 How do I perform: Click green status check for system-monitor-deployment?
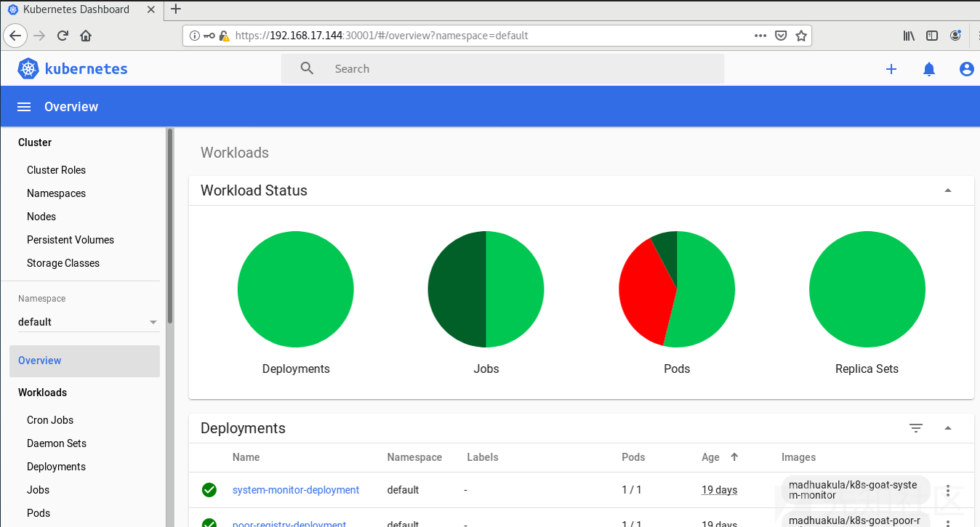209,490
